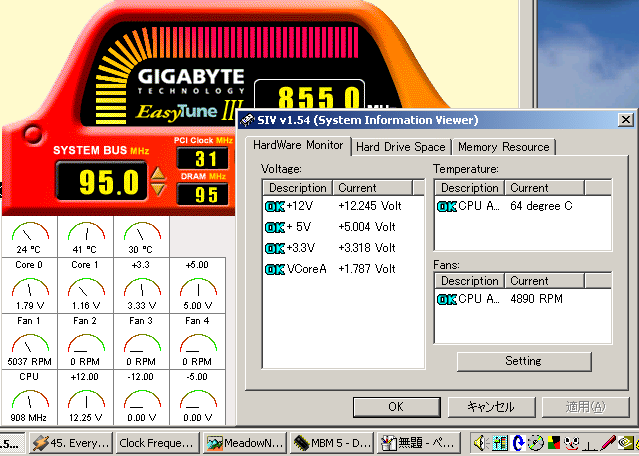Viewport: 639px width, 456px height.
Task: Select the 64 degree C temperature value
Action: click(x=541, y=206)
